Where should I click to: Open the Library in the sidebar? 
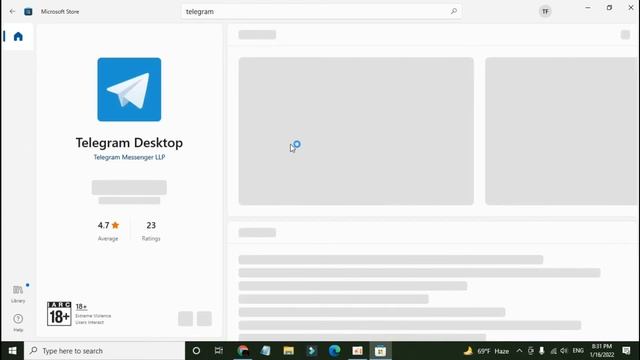(18, 293)
